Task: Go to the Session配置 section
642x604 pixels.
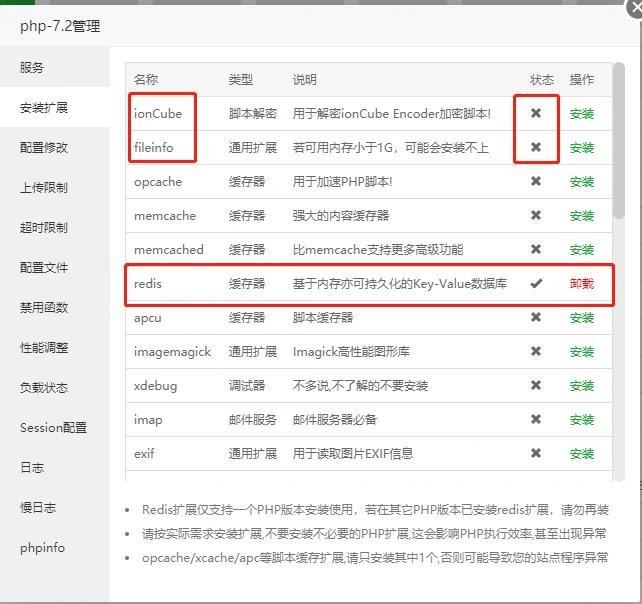Action: click(x=53, y=427)
